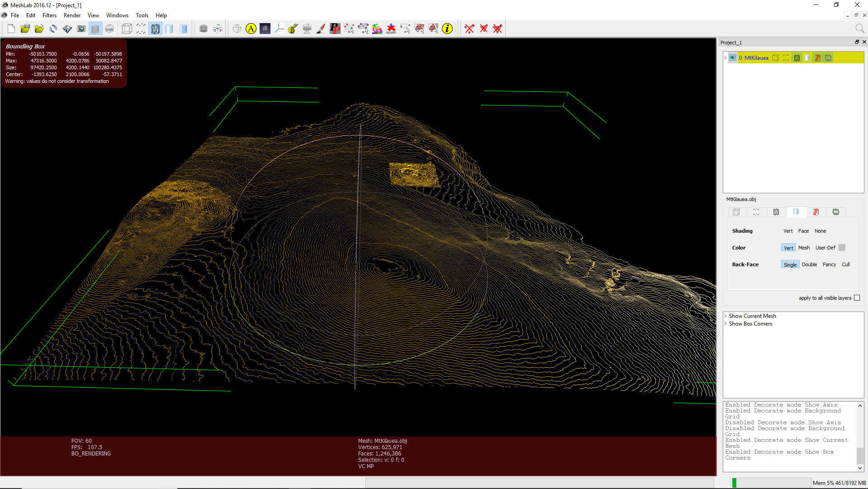Expand Show Box Corners options
This screenshot has height=489, width=868.
726,324
